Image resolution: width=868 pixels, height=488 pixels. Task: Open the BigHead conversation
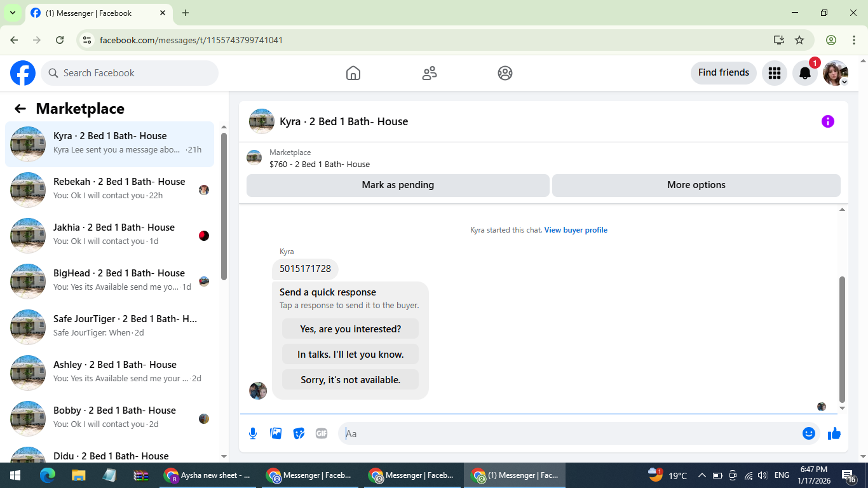(x=109, y=281)
